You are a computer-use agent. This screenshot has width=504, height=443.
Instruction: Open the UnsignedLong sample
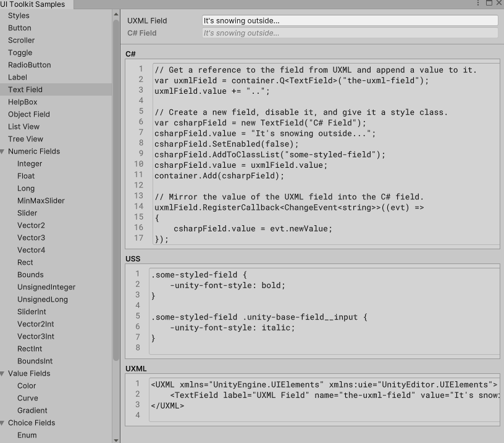(x=43, y=299)
